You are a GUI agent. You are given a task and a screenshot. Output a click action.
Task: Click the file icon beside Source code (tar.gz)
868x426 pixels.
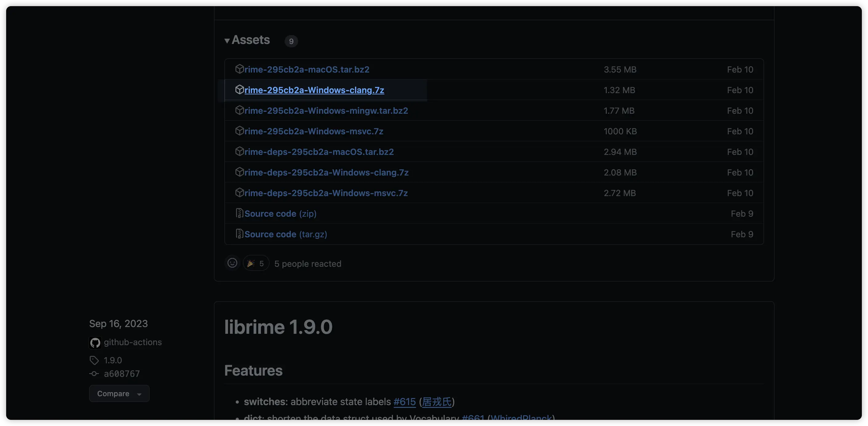click(x=239, y=234)
